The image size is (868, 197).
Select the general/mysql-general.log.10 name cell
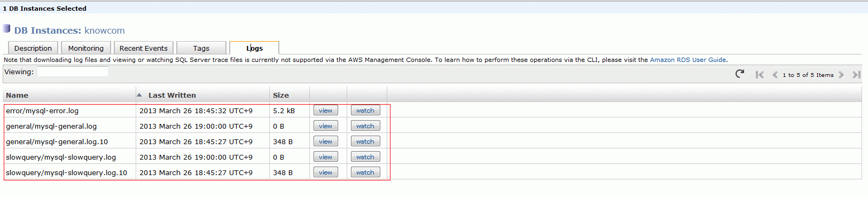click(70, 141)
